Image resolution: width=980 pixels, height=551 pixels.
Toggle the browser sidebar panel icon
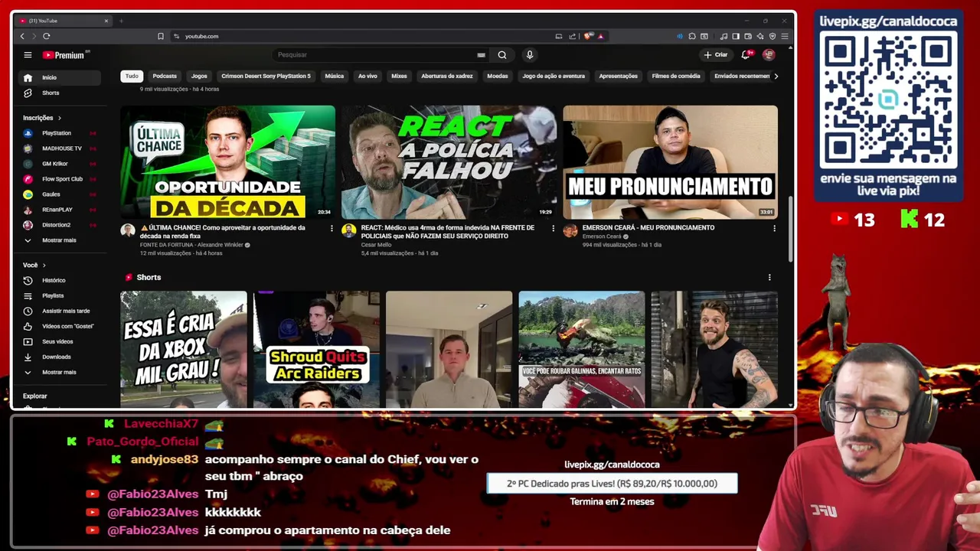point(736,36)
